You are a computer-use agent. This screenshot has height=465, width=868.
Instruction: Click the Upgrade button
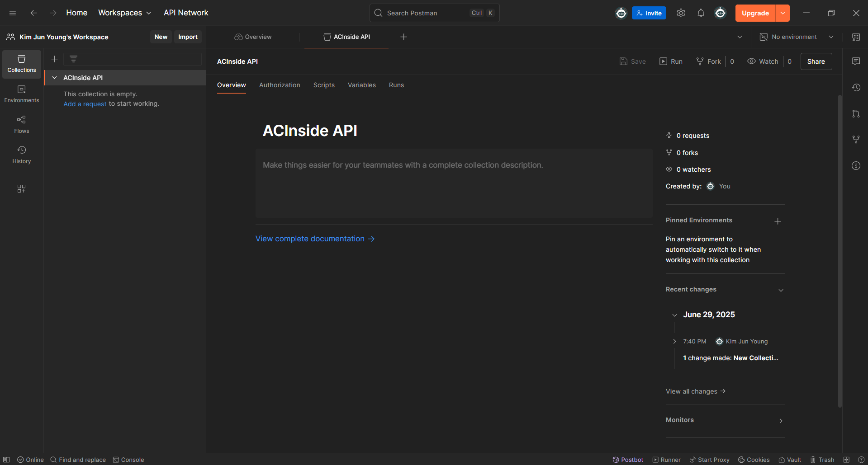[x=755, y=13]
